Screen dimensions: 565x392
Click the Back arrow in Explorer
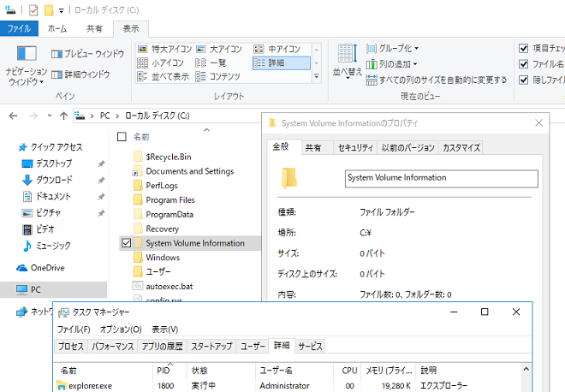pos(14,116)
